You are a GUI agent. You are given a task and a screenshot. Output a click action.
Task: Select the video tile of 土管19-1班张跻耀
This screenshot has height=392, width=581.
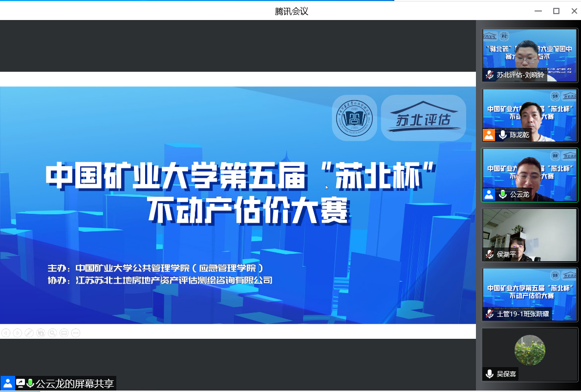530,295
